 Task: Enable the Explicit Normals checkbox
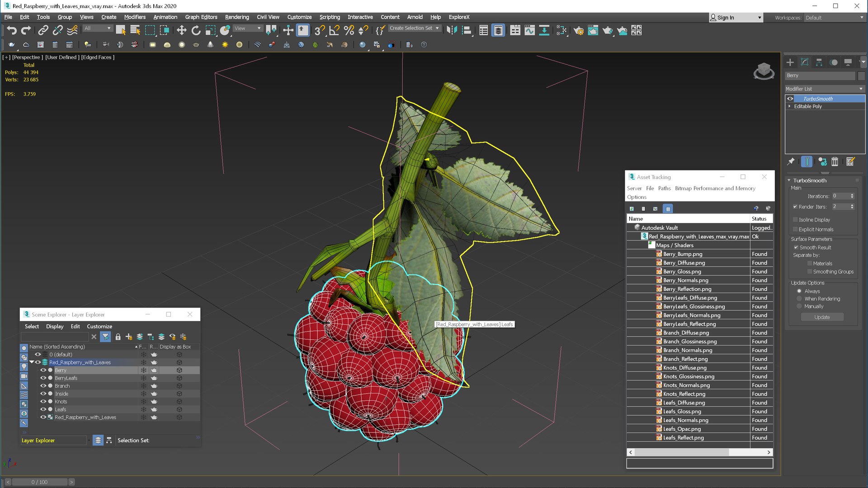(795, 229)
